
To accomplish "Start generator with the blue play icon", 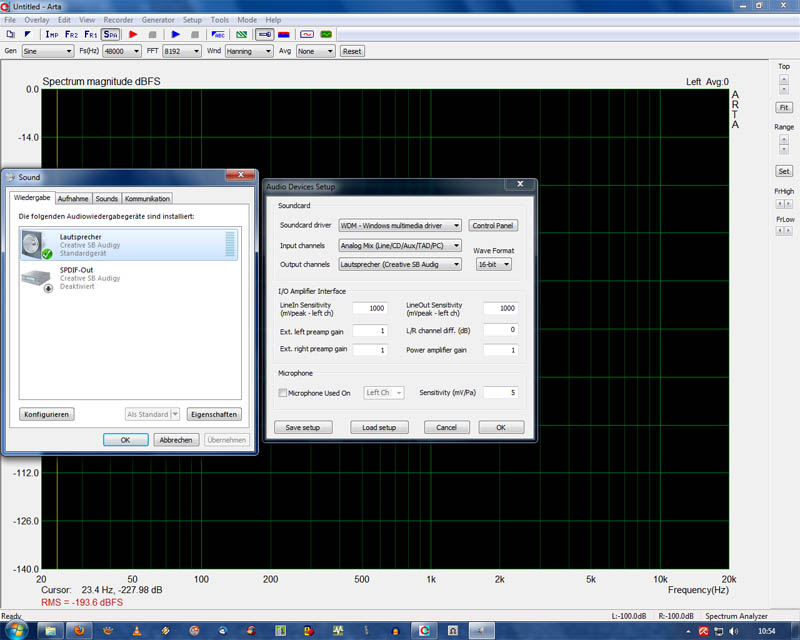I will coord(175,34).
